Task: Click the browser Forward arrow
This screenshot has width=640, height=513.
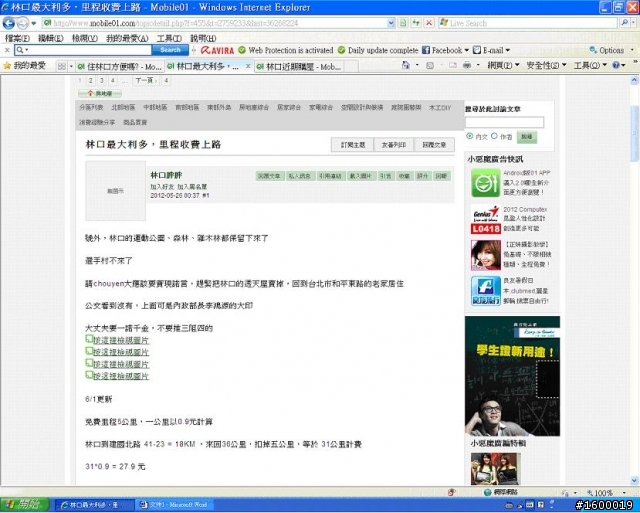Action: [23, 23]
